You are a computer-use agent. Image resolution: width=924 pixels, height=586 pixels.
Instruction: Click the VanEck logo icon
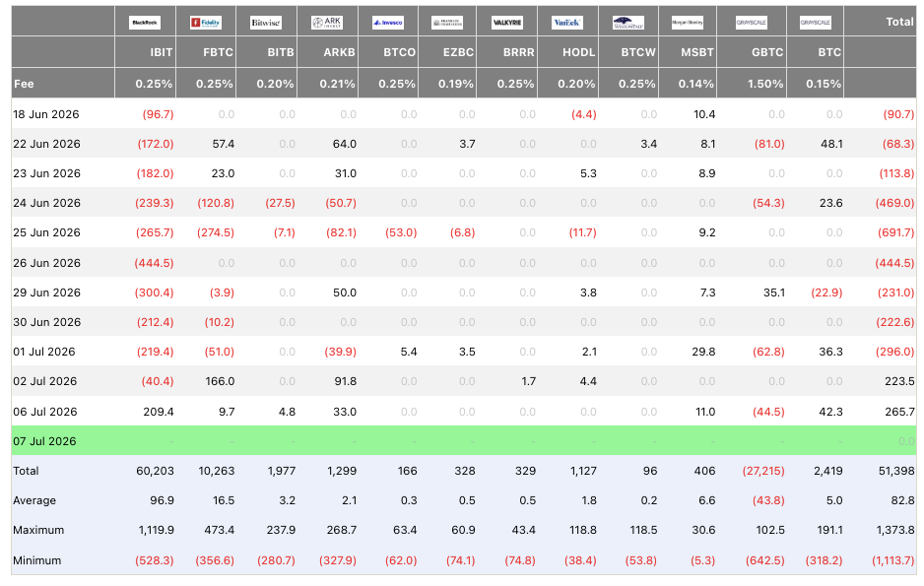tap(567, 23)
